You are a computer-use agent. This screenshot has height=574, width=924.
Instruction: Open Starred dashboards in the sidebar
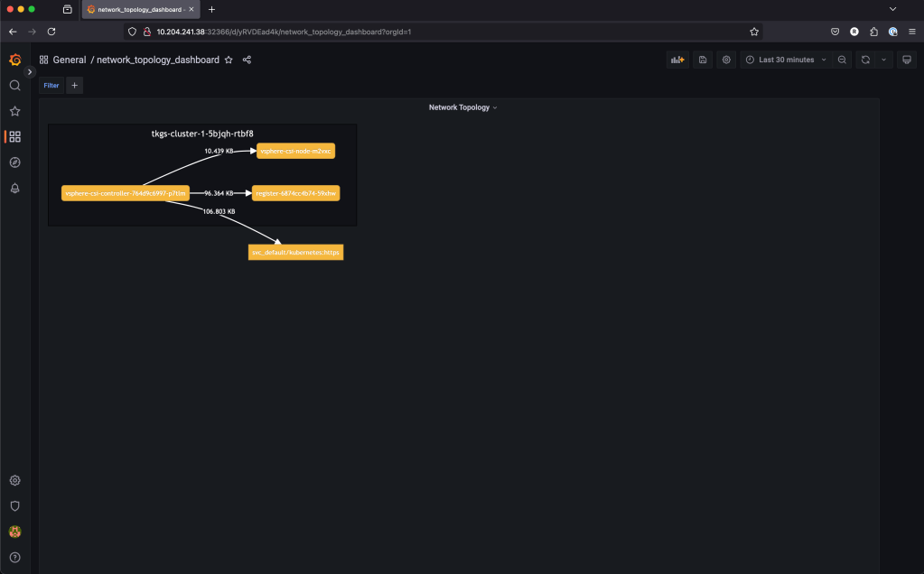click(14, 111)
